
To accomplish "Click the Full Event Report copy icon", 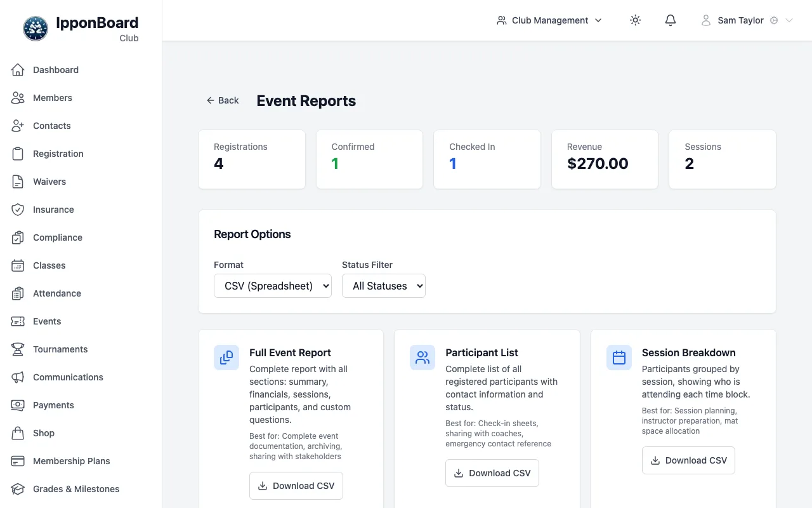I will point(226,358).
